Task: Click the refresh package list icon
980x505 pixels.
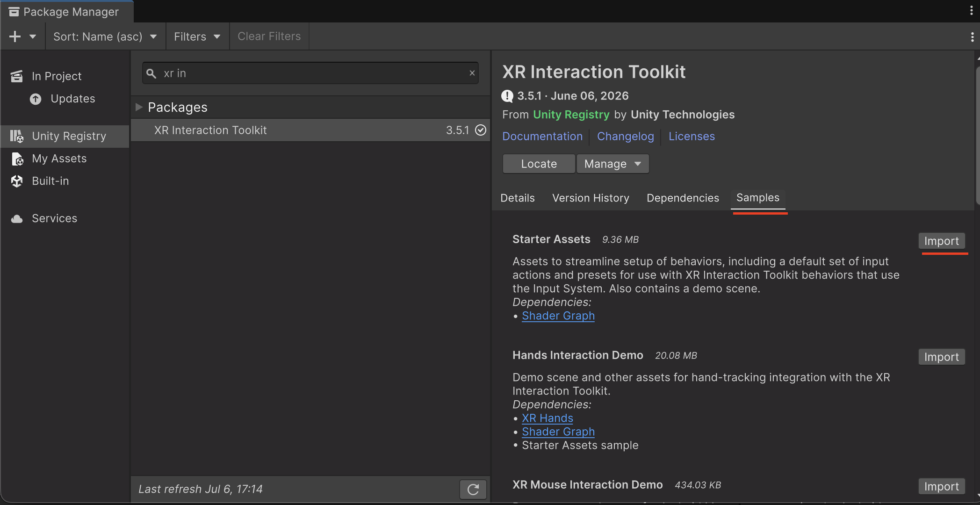Action: click(x=473, y=489)
